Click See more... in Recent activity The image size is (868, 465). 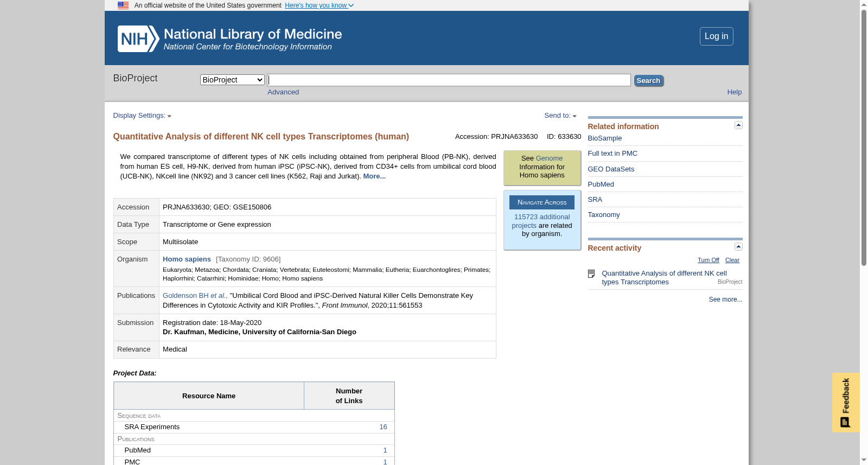[x=725, y=300]
